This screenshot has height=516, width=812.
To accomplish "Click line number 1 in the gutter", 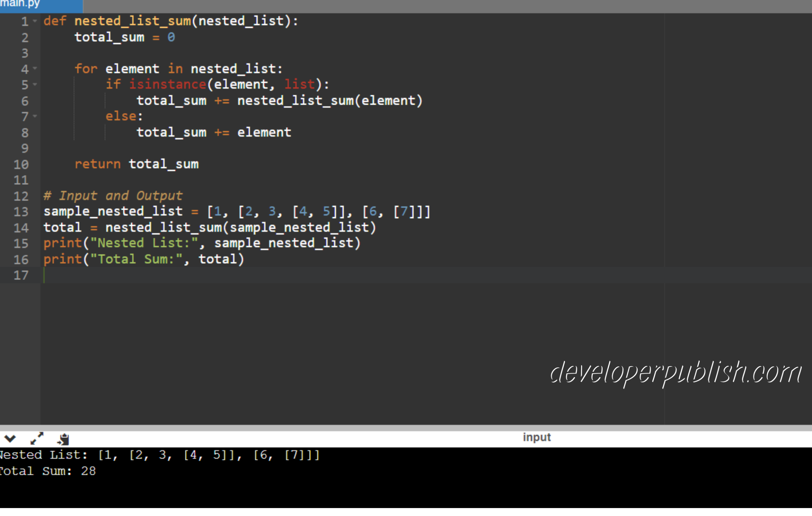I will tap(24, 21).
